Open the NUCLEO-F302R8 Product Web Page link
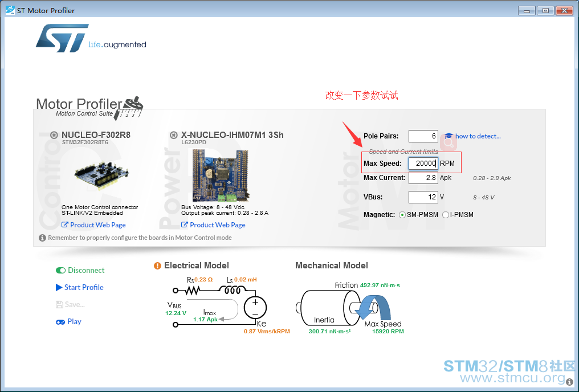The image size is (579, 392). [x=98, y=225]
